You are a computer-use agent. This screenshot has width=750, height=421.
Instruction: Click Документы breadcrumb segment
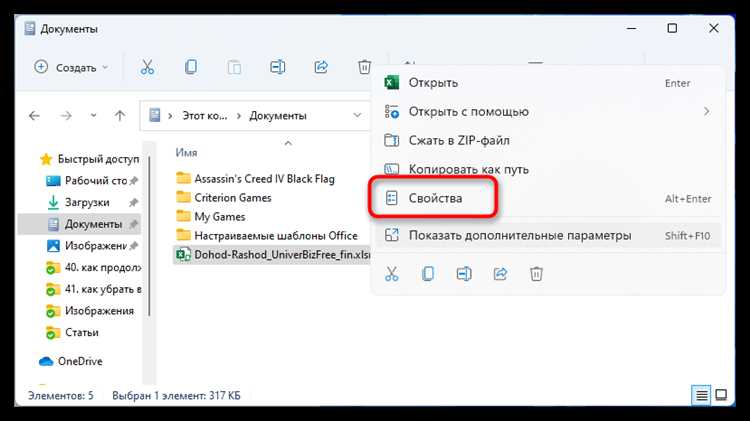click(278, 116)
